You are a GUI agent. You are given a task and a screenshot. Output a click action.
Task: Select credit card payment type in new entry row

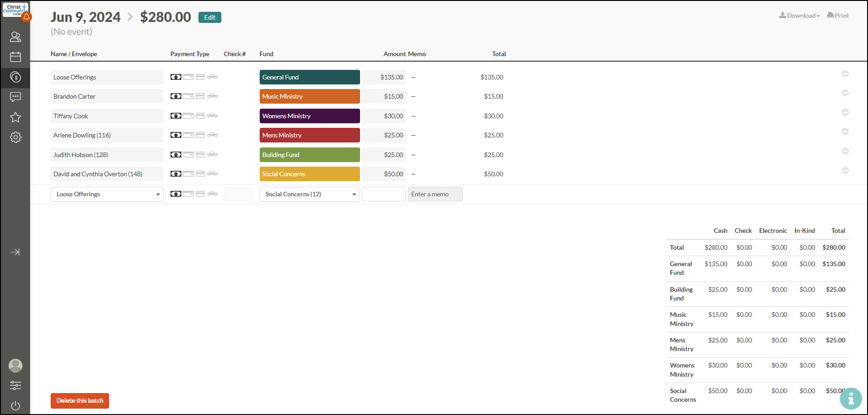[200, 194]
